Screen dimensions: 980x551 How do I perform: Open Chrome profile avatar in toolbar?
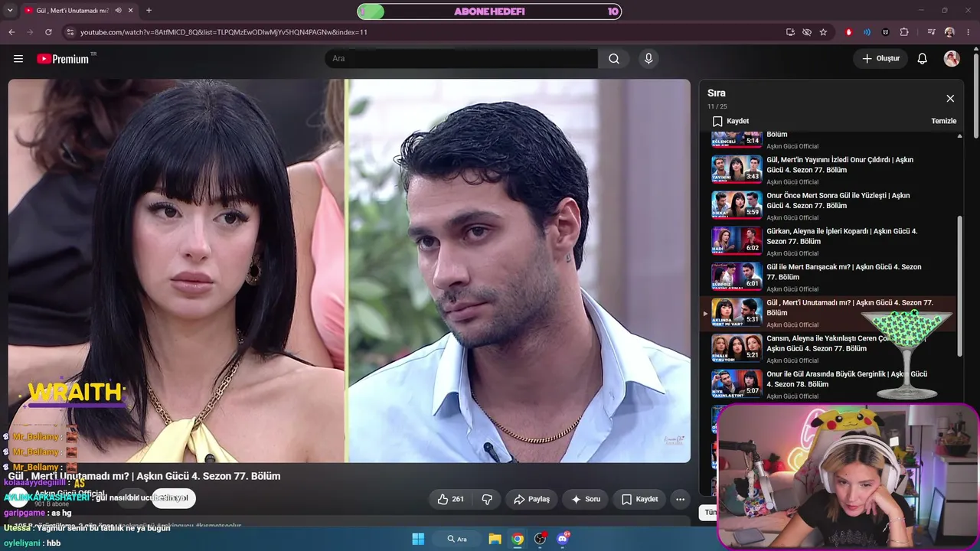pos(949,32)
